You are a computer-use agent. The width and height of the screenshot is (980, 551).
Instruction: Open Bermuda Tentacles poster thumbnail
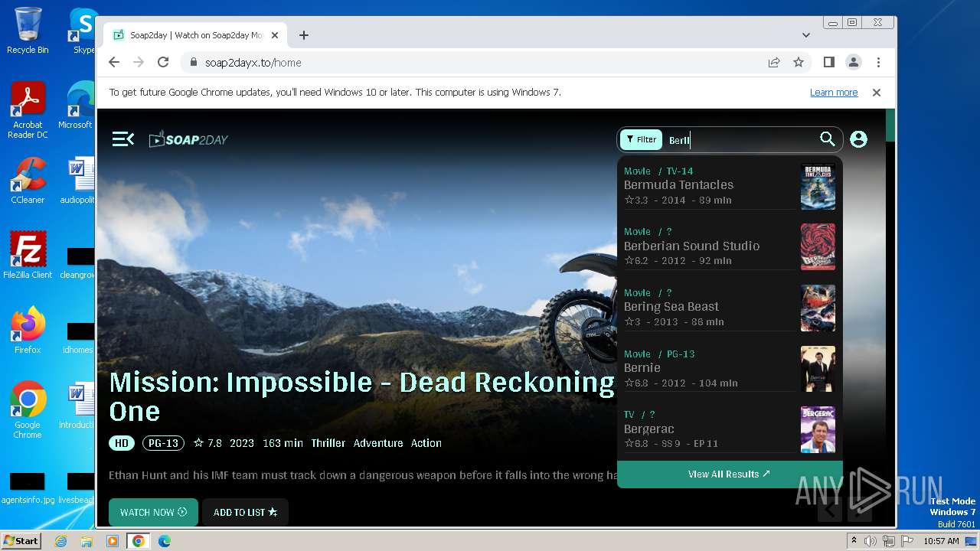[818, 186]
